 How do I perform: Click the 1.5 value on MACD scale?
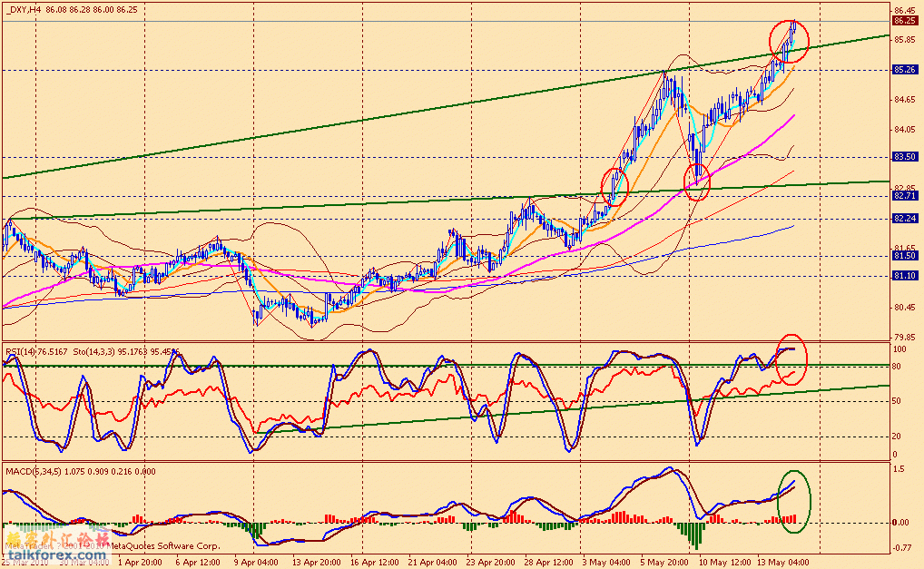tap(899, 469)
